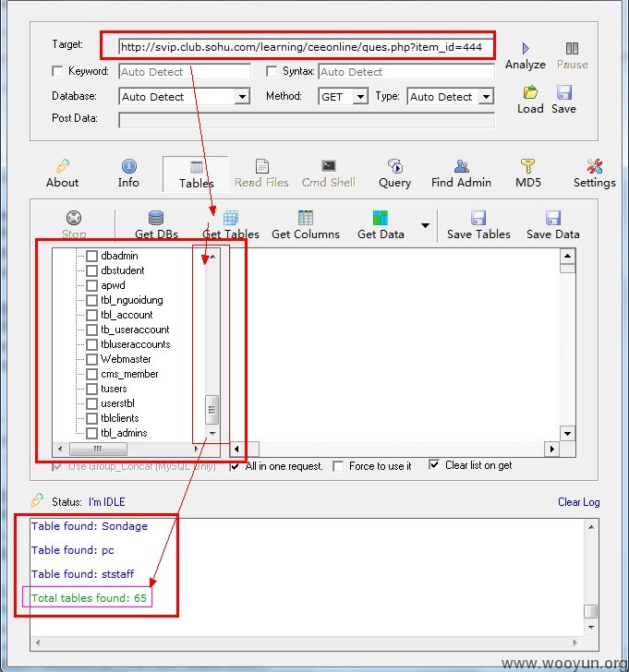Click the Load folder icon
Image resolution: width=629 pixels, height=672 pixels.
[530, 92]
